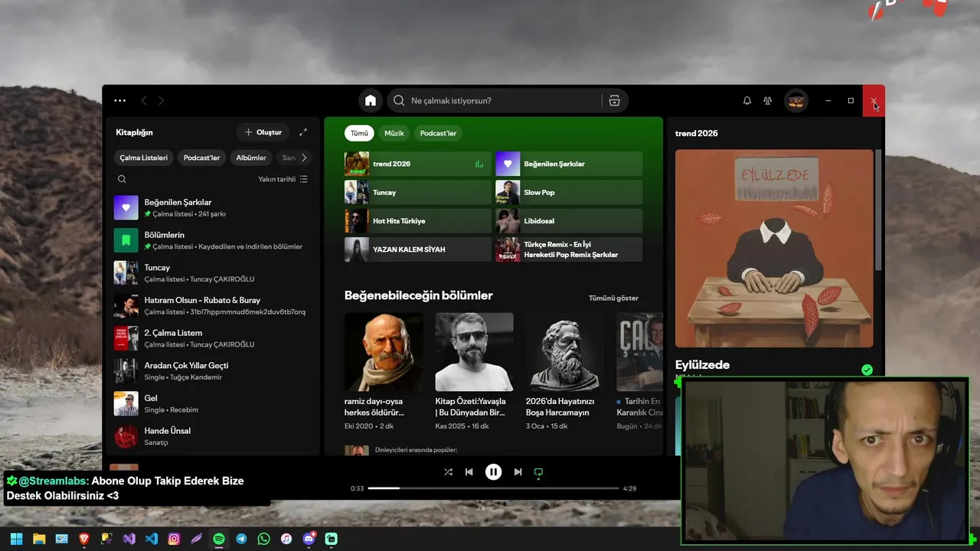Open WhatsApp from taskbar
980x551 pixels.
264,539
